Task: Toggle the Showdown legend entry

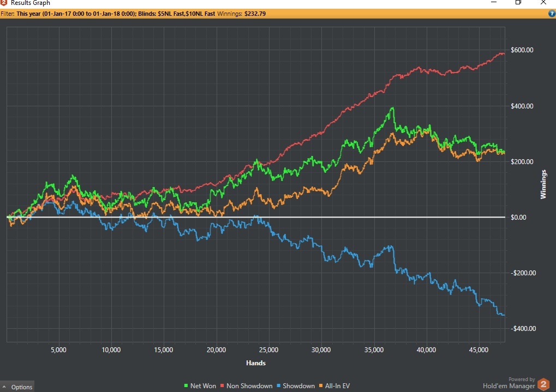Action: coord(296,386)
